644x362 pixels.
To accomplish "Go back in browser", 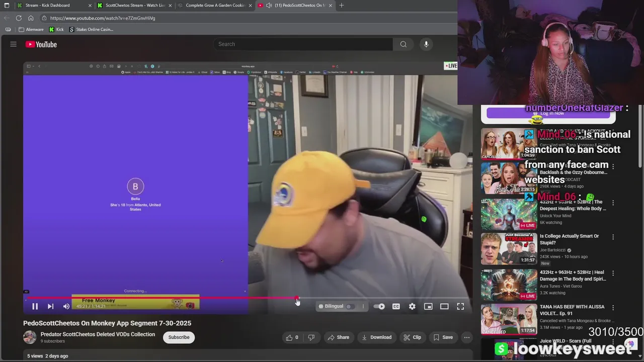I will point(7,18).
